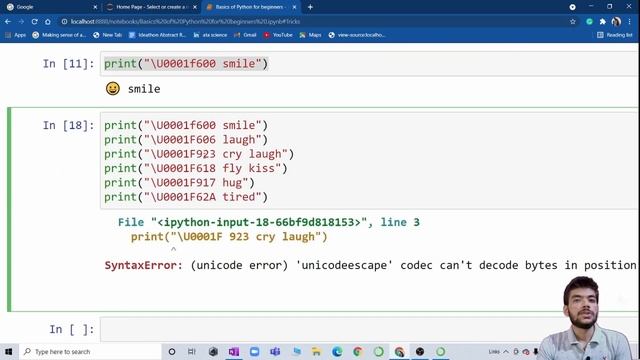Screen dimensions: 640x360
Task: Open the 'Making sense of a...' bookmark
Action: coord(59,35)
